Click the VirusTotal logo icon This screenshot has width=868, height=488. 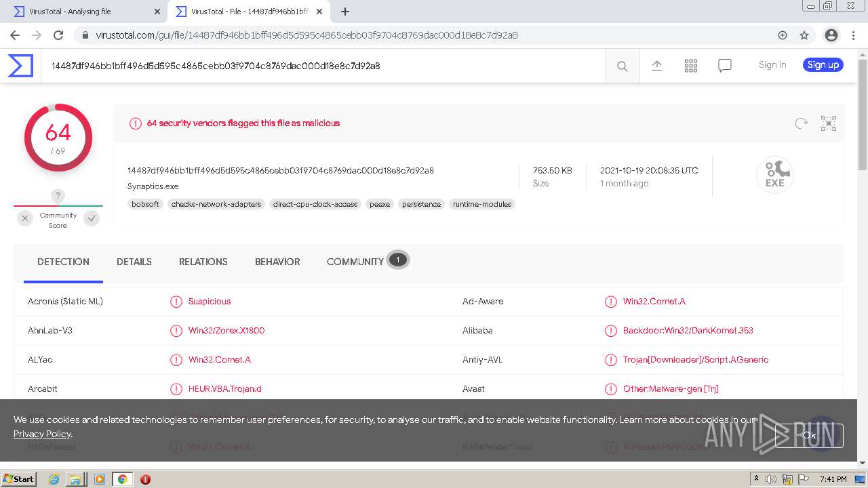pyautogui.click(x=20, y=66)
